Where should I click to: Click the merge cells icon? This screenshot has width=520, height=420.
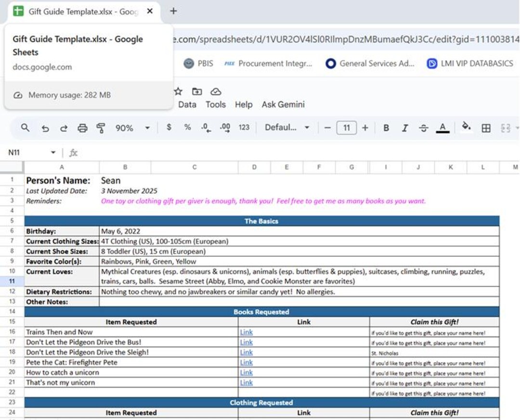click(506, 128)
